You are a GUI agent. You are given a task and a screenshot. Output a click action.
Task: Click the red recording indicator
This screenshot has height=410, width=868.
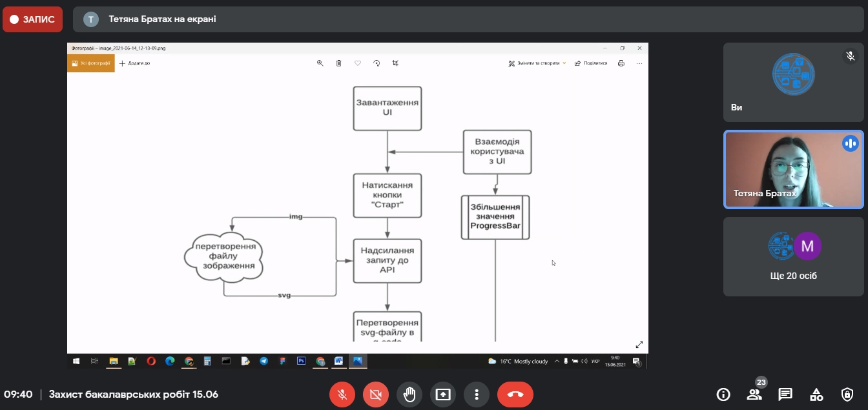[32, 19]
